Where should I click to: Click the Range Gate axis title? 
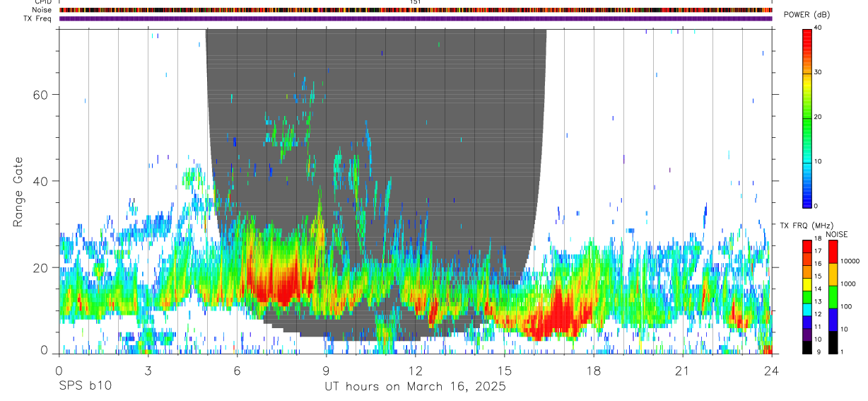click(x=18, y=192)
